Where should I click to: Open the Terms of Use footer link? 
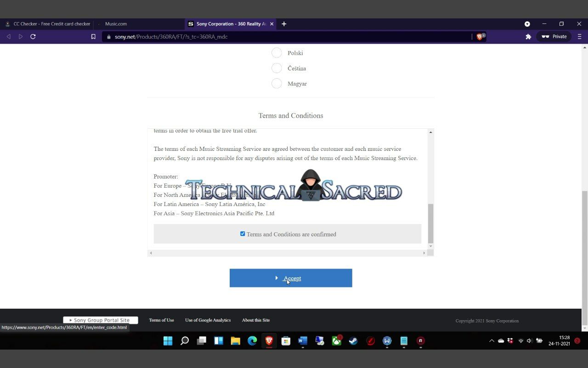pos(161,320)
